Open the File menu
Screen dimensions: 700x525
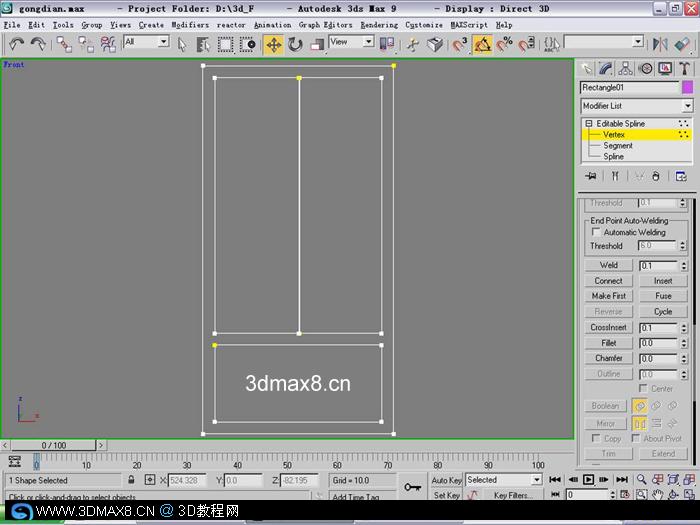tap(12, 25)
